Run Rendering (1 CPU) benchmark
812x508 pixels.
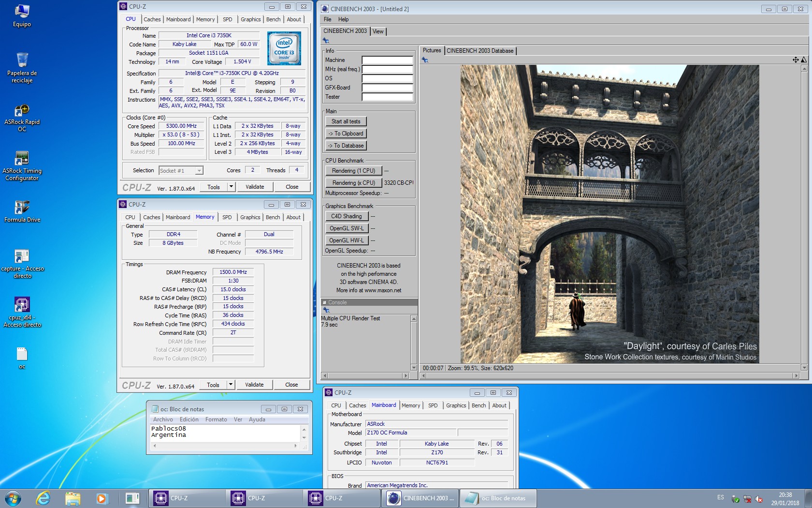[353, 171]
